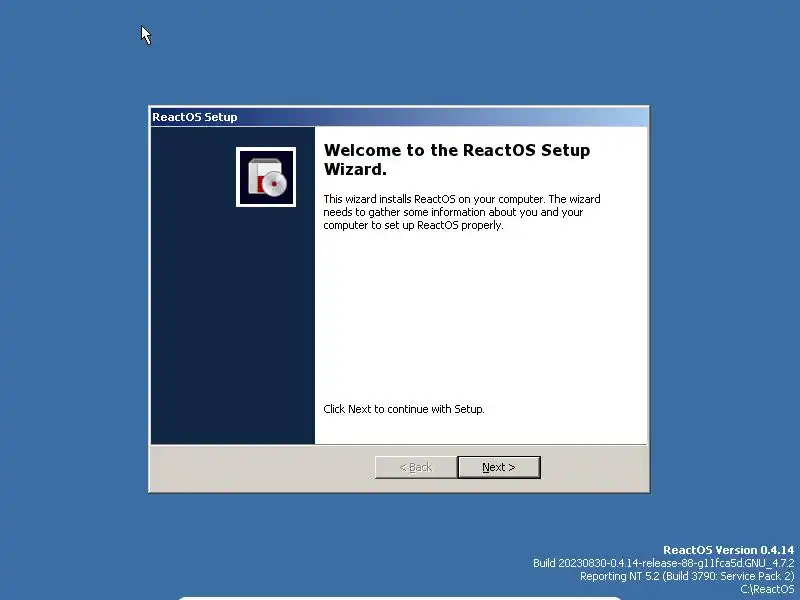
Task: Click the Next button to continue Setup
Action: [x=499, y=467]
